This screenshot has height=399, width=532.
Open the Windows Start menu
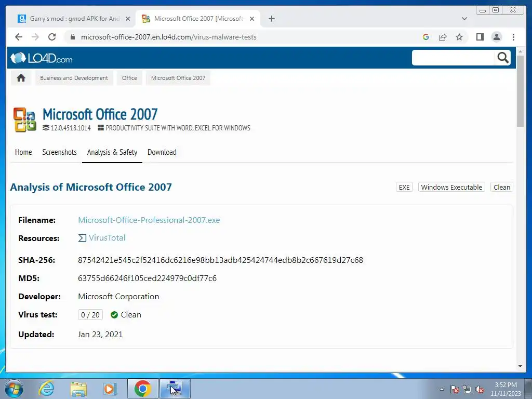[x=14, y=389]
